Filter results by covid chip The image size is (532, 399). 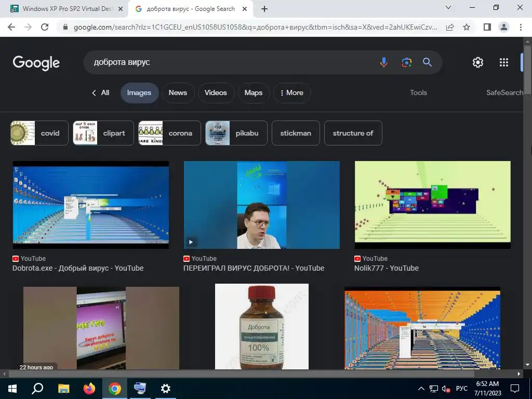[39, 133]
